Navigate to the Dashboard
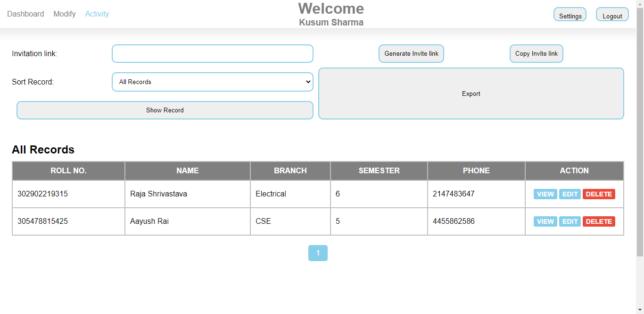Viewport: 644px width, 314px height. point(25,14)
